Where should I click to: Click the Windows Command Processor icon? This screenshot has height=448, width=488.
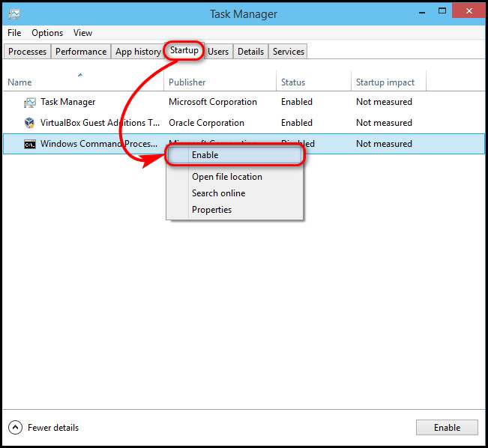pyautogui.click(x=30, y=144)
